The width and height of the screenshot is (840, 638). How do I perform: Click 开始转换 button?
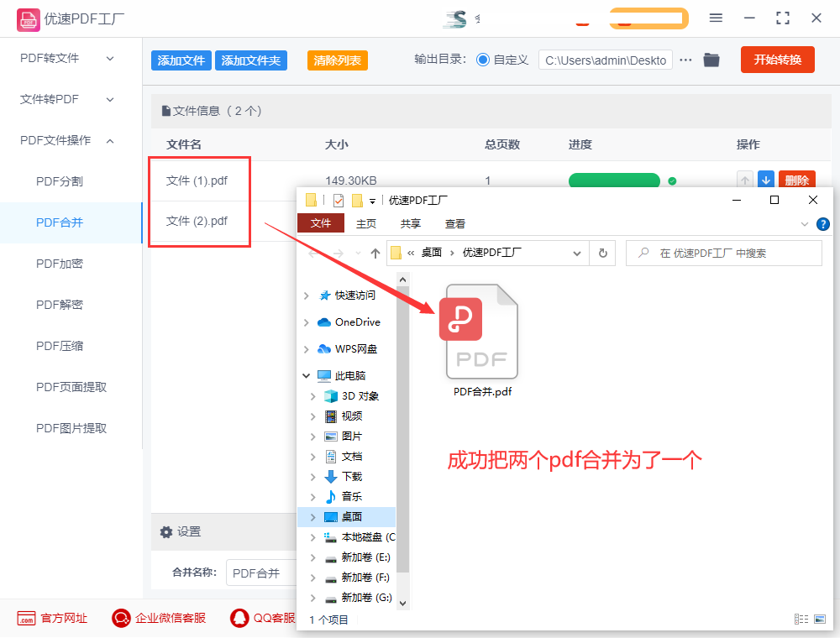pyautogui.click(x=777, y=60)
